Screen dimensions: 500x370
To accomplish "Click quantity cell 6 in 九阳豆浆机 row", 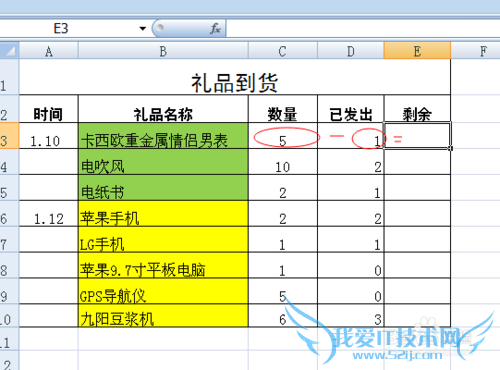I will (283, 315).
